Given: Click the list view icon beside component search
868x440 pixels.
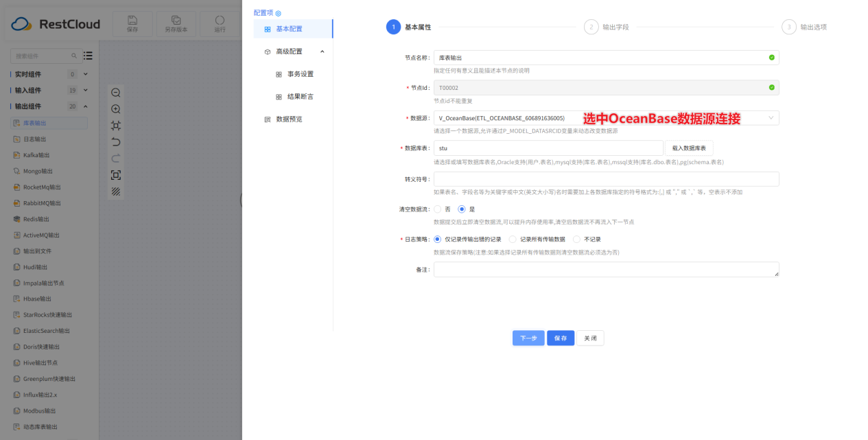Looking at the screenshot, I should [x=88, y=56].
